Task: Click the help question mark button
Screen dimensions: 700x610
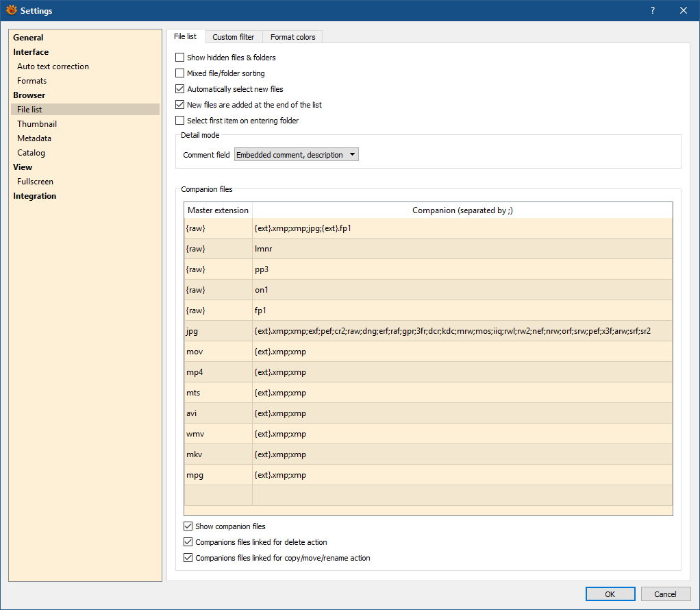Action: click(652, 10)
